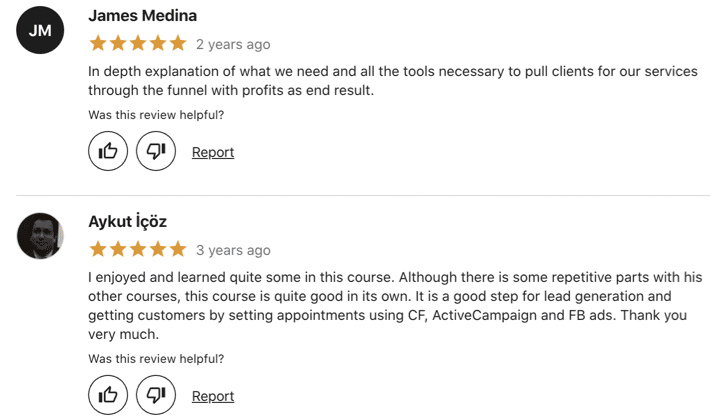The width and height of the screenshot is (711, 420).
Task: Like James Medina's review with thumbs up
Action: [x=108, y=151]
